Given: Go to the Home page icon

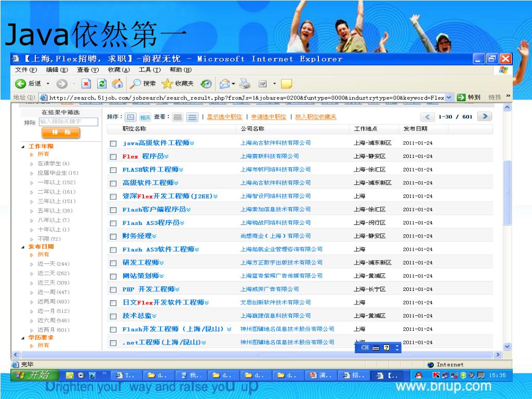Looking at the screenshot, I should 117,84.
